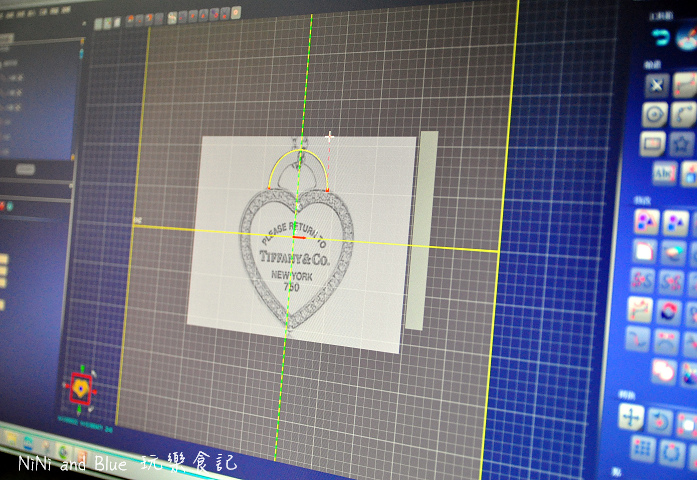Select the Abc text tool
Image resolution: width=700 pixels, height=480 pixels.
click(665, 174)
